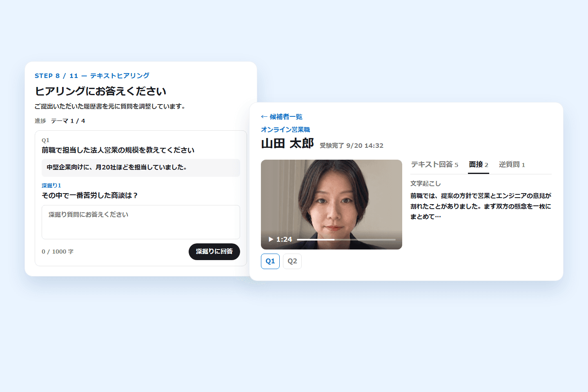Click the question 前職で担当した法人営業の規模
The image size is (588, 392).
click(118, 150)
